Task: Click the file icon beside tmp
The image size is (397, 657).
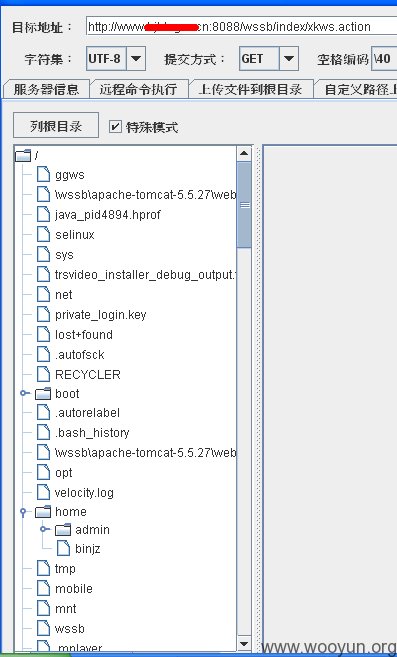Action: click(x=43, y=569)
